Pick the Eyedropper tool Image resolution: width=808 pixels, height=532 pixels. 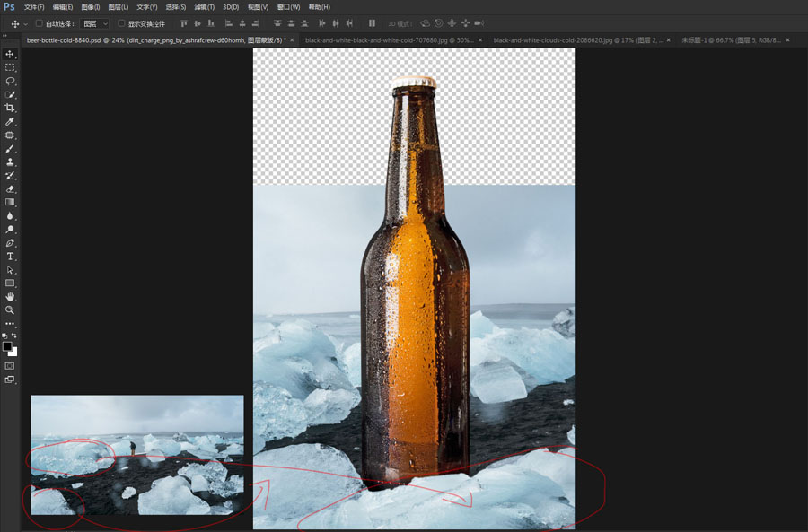tap(11, 121)
